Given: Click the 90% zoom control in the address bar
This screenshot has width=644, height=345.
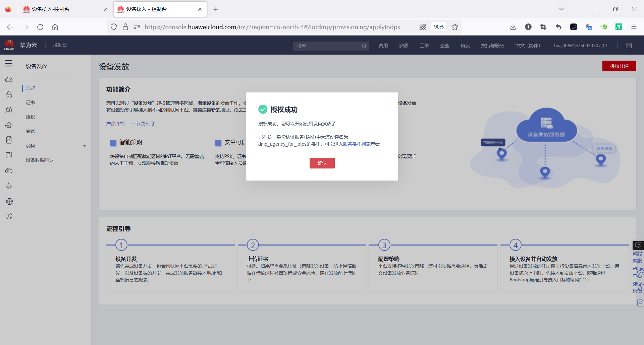Looking at the screenshot, I should tap(438, 27).
